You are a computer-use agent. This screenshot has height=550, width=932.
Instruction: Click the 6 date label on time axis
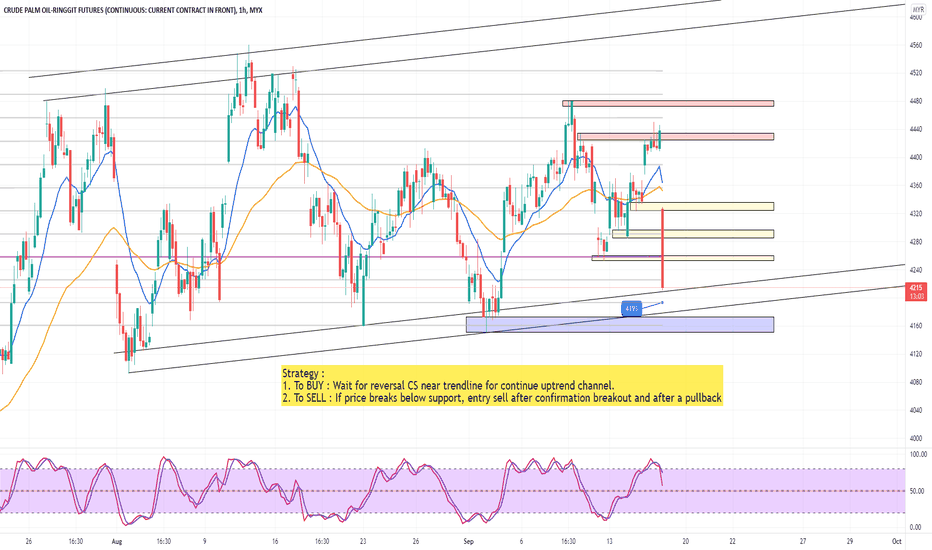pos(521,542)
